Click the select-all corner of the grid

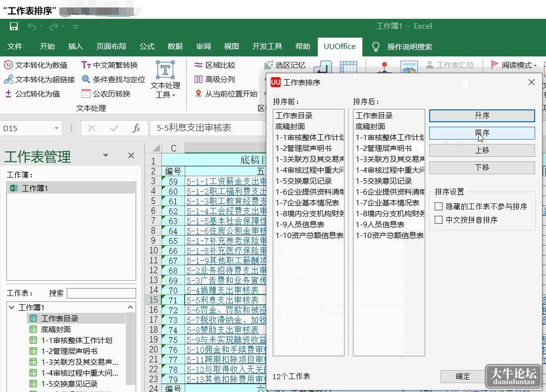[155, 148]
